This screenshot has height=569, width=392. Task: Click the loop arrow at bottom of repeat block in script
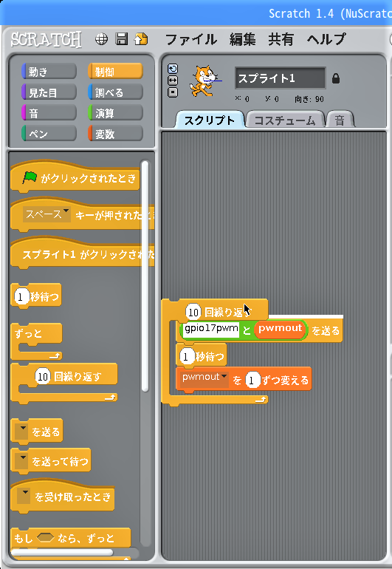click(x=261, y=400)
